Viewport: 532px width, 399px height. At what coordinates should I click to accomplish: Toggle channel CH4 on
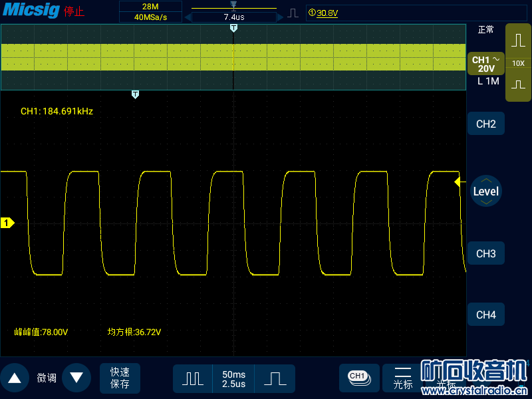(486, 315)
